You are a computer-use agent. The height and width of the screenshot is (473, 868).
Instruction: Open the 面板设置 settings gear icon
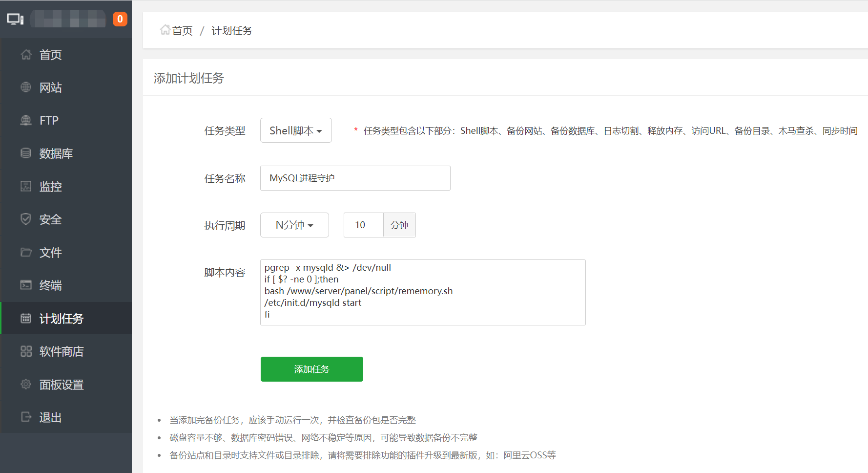(26, 385)
